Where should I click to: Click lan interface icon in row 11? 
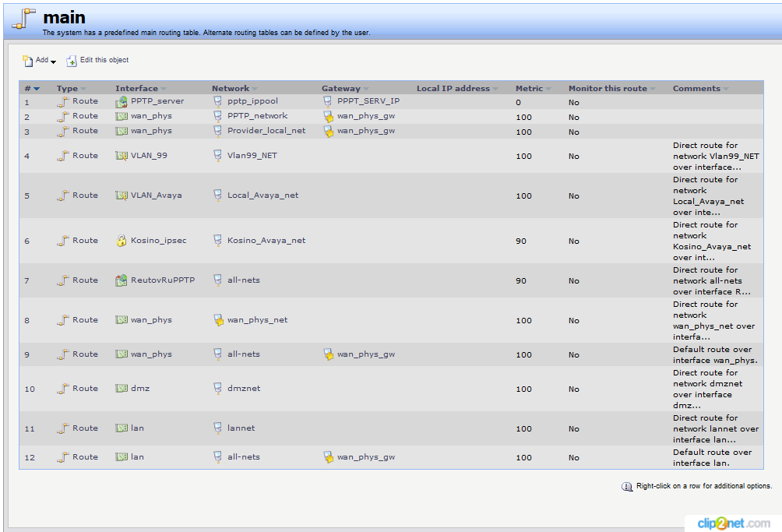point(122,428)
